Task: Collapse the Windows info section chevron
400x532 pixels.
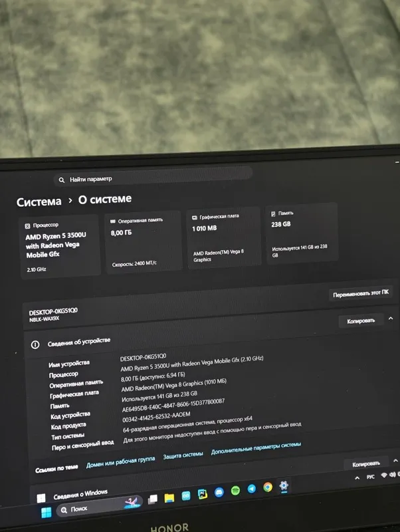Action: (395, 460)
